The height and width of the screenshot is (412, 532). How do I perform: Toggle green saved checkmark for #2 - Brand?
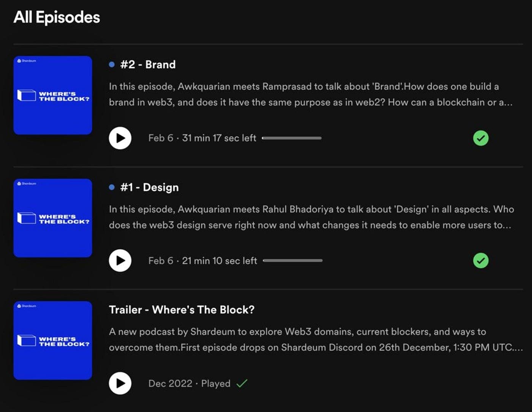coord(481,138)
